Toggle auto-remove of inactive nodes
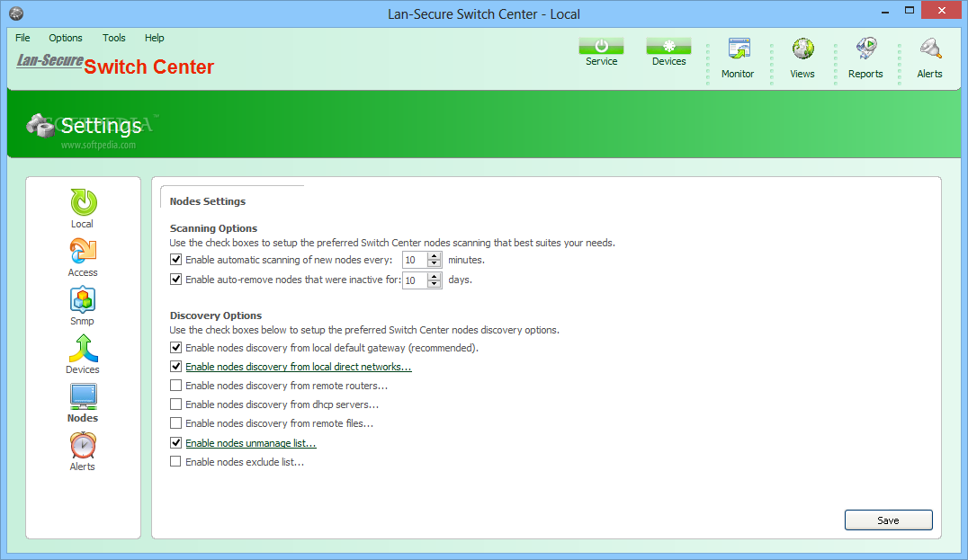This screenshot has height=560, width=968. pyautogui.click(x=176, y=280)
